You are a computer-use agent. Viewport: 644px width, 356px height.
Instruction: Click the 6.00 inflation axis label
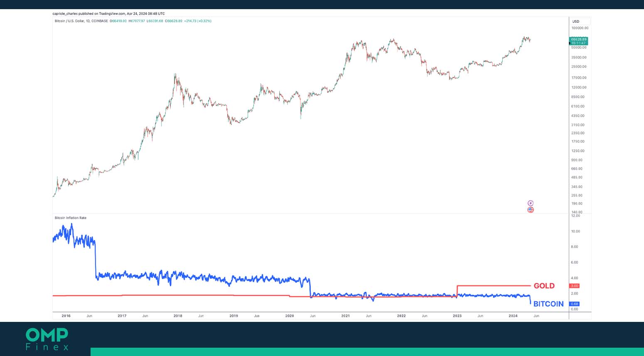[575, 262]
